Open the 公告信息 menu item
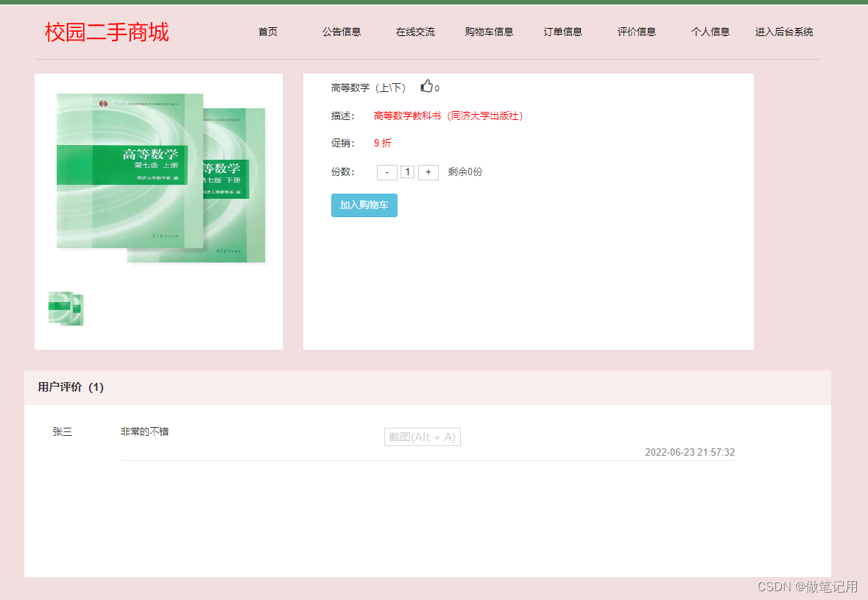The image size is (868, 600). (x=342, y=32)
